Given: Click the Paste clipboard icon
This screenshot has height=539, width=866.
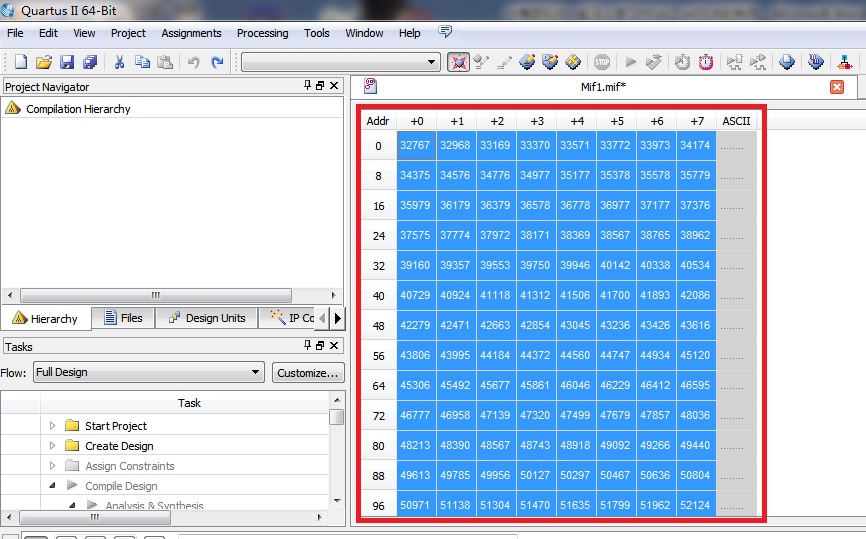Looking at the screenshot, I should [165, 62].
